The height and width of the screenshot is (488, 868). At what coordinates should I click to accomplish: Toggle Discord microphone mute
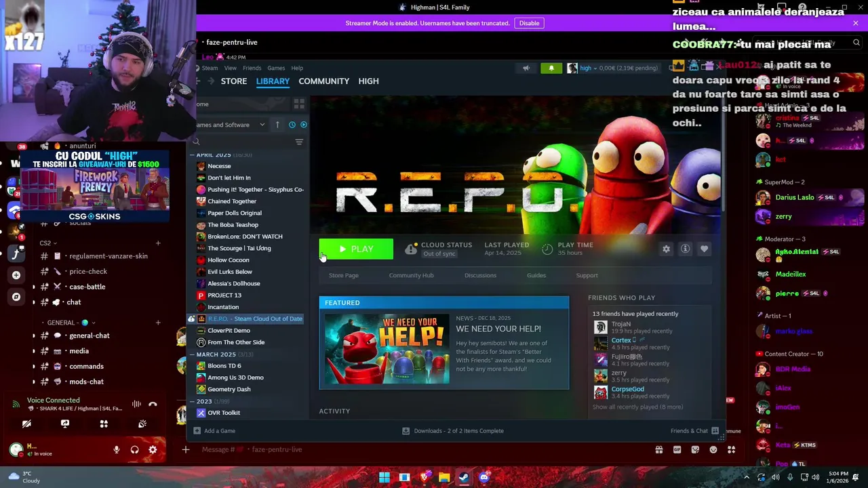[x=117, y=449]
